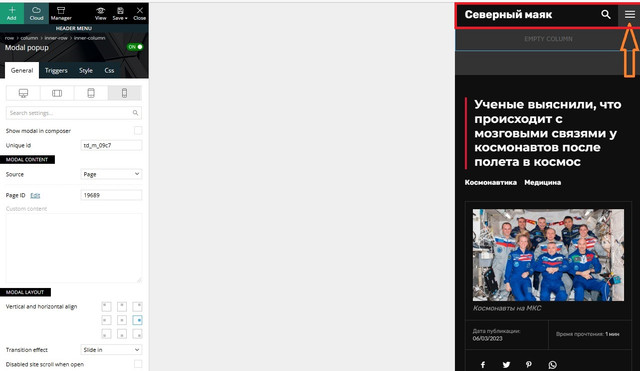Open the Manager panel
This screenshot has height=371, width=640.
point(61,13)
